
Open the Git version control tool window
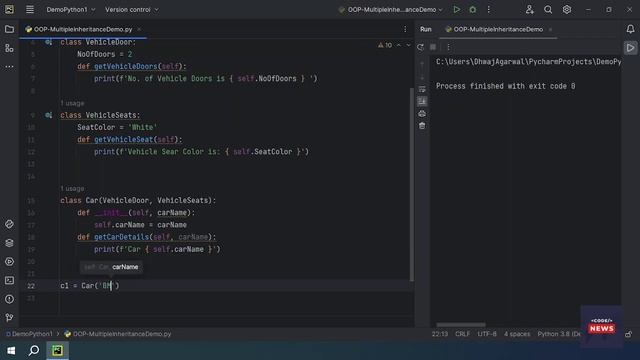click(x=9, y=318)
